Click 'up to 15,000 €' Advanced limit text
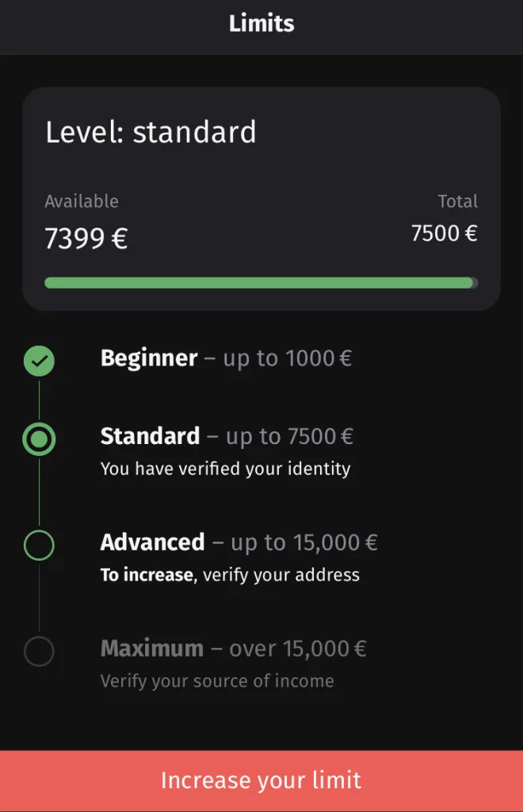This screenshot has width=523, height=812. coord(304,542)
